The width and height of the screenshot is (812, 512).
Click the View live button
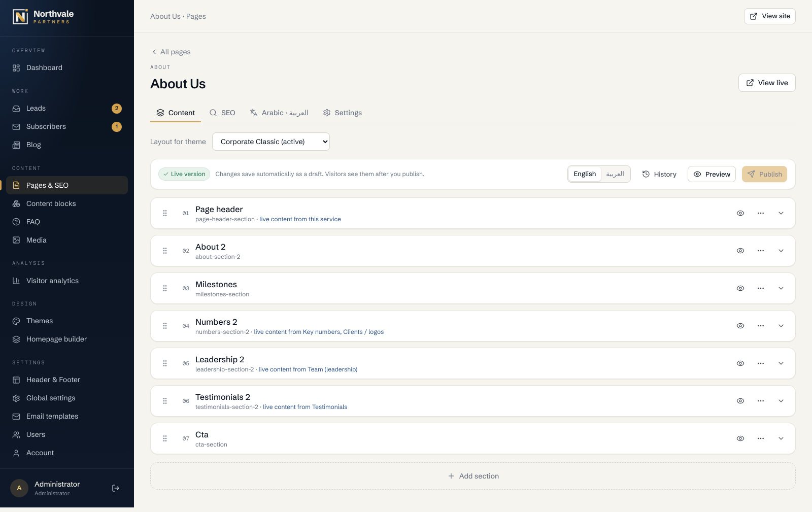(767, 83)
